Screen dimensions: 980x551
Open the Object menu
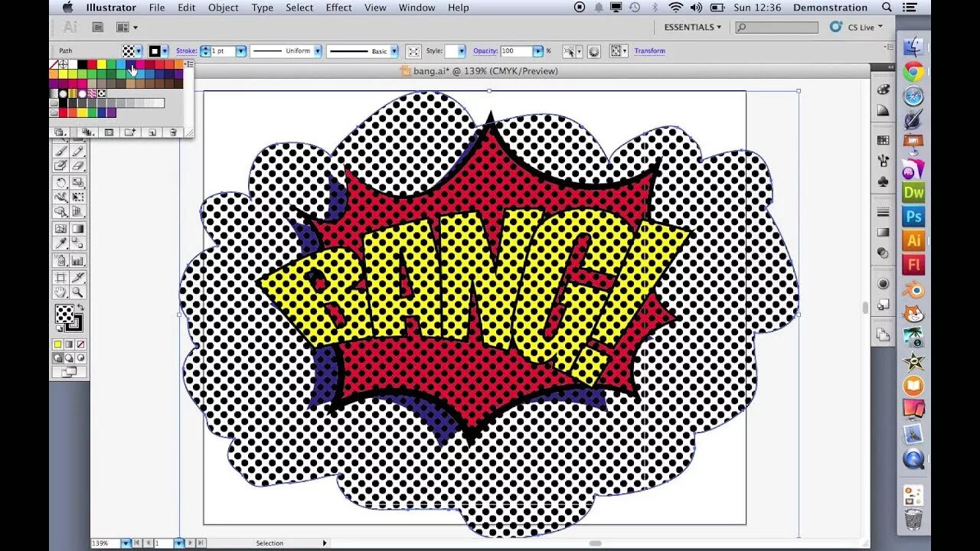pos(224,8)
